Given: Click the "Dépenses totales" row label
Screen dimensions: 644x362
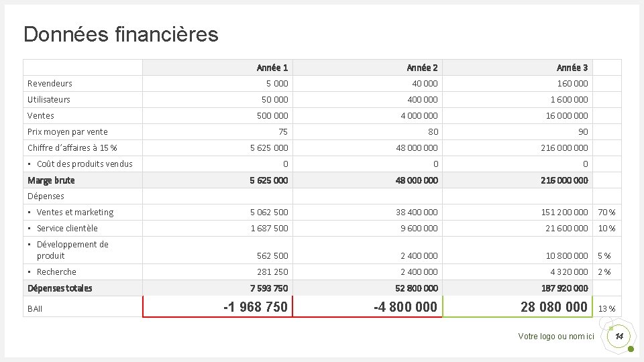Looking at the screenshot, I should (60, 288).
